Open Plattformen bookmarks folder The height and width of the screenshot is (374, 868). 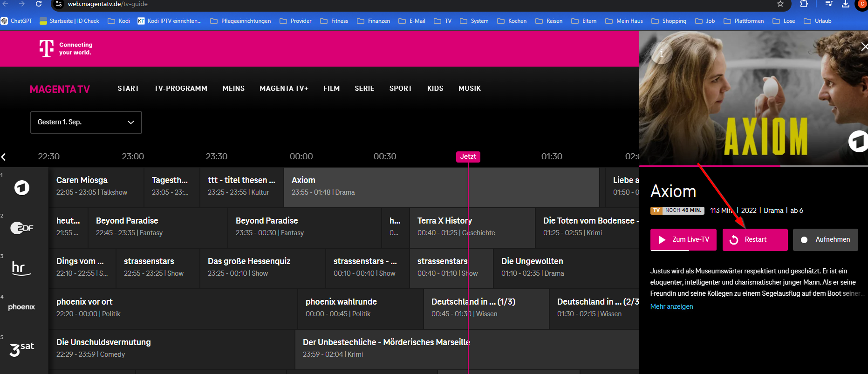(x=744, y=21)
